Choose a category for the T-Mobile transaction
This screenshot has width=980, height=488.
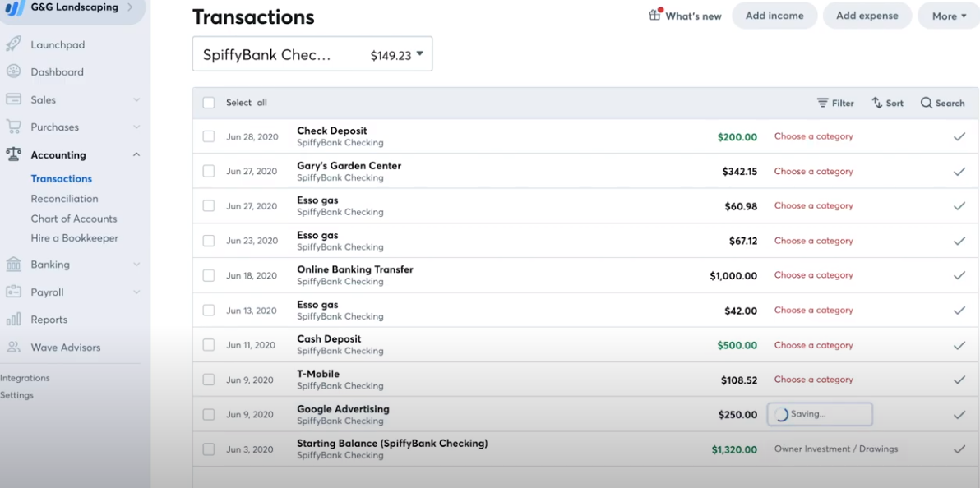[x=813, y=379]
